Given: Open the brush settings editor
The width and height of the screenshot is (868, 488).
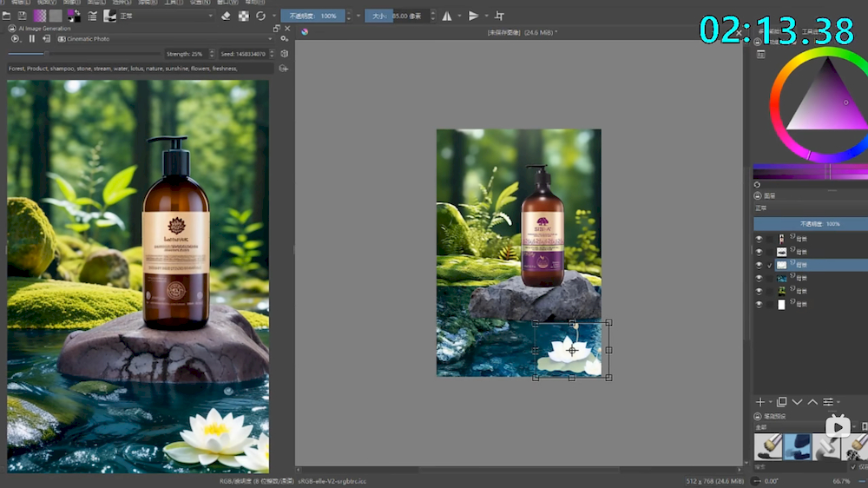Looking at the screenshot, I should pyautogui.click(x=93, y=16).
